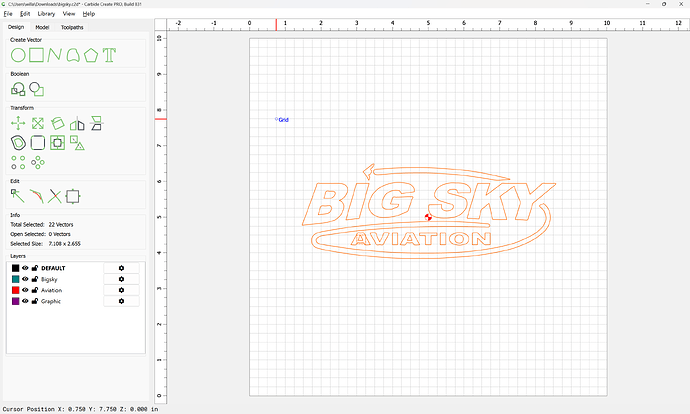Click the Total Selected 22 Vectors text
This screenshot has width=690, height=414.
pyautogui.click(x=42, y=224)
